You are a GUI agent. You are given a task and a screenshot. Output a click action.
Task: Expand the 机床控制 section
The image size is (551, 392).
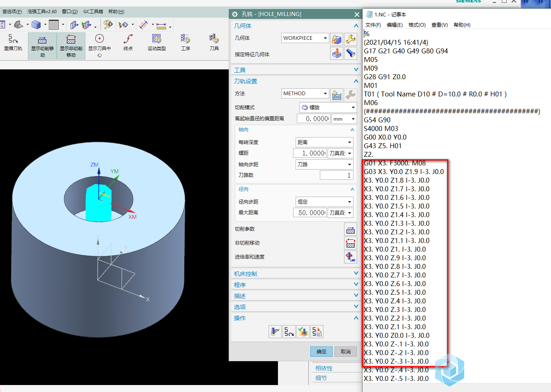(356, 273)
